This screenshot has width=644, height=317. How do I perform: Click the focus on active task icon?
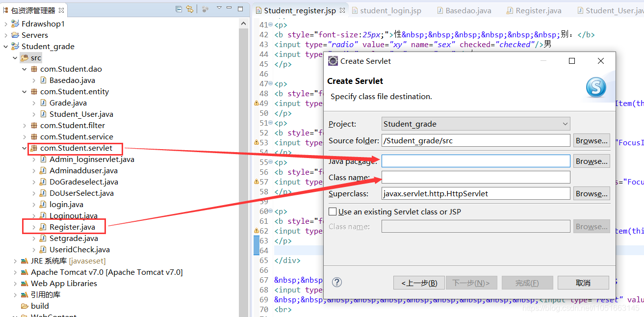coord(205,9)
